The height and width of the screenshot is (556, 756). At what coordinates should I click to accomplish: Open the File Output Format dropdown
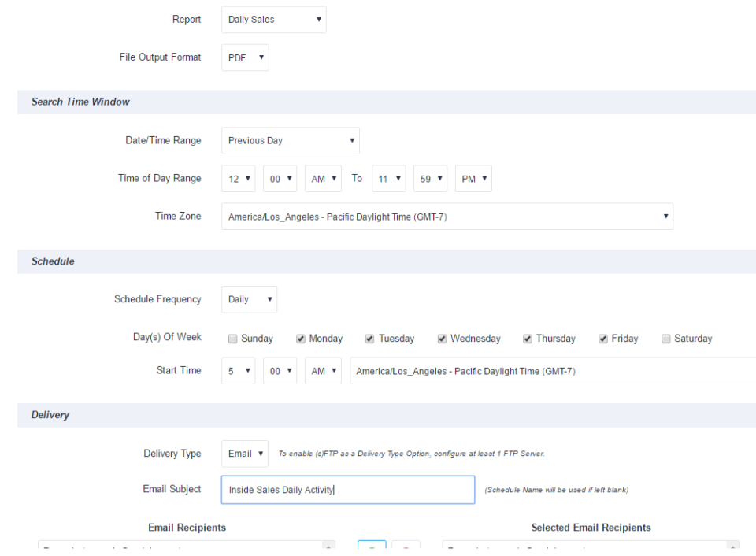point(244,57)
